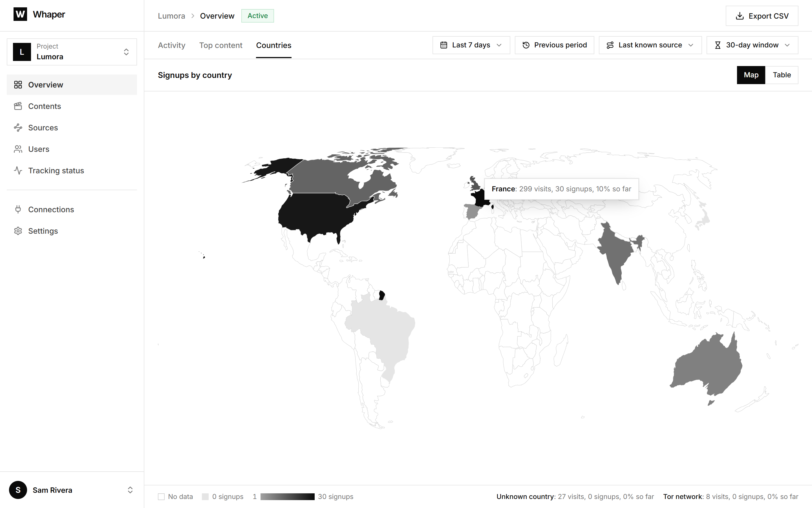This screenshot has width=812, height=508.
Task: Click the route icon in Last known source
Action: (x=610, y=45)
